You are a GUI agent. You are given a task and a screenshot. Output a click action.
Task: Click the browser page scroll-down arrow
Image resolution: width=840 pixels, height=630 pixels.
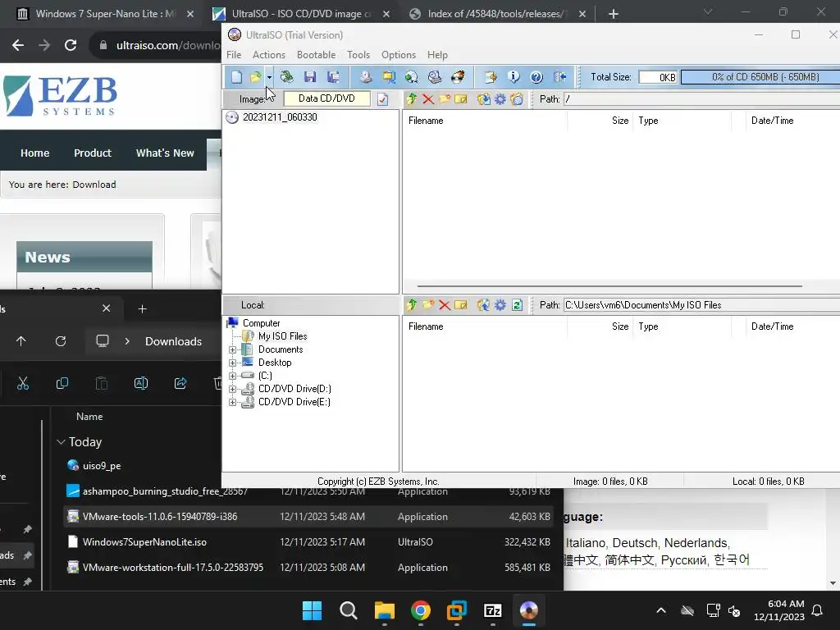833,583
